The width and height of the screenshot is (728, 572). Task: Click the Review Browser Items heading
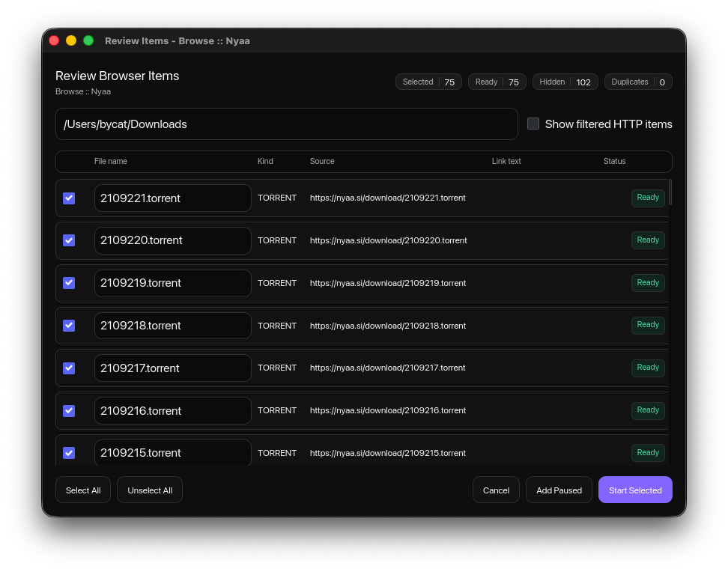117,76
